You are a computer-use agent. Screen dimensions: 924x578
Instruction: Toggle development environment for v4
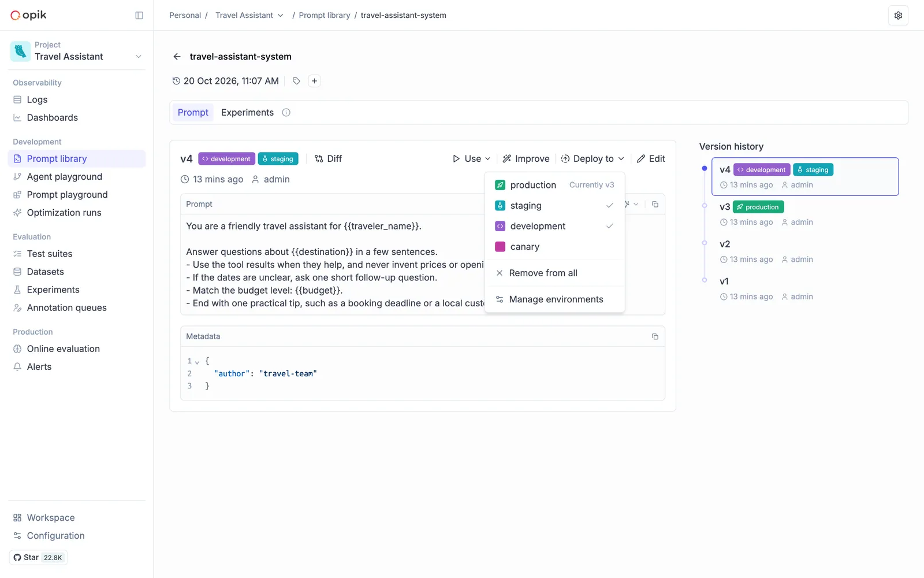coord(554,226)
